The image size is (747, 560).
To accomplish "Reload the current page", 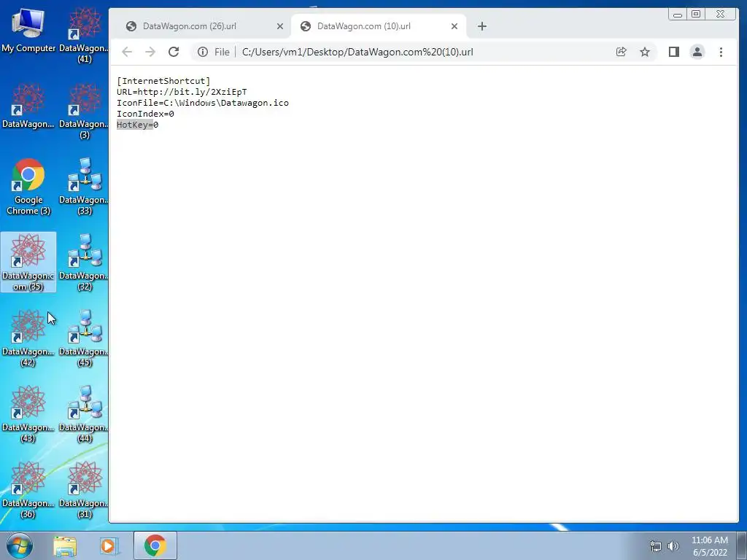I will tap(174, 52).
